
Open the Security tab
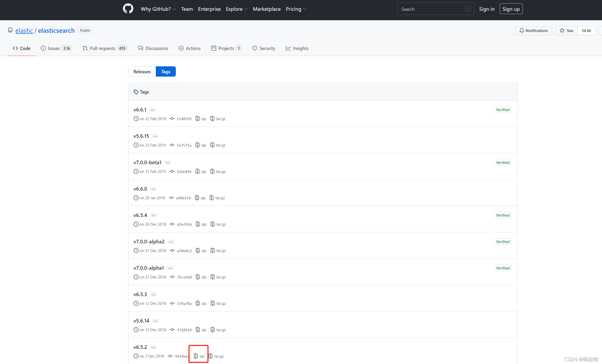point(264,48)
